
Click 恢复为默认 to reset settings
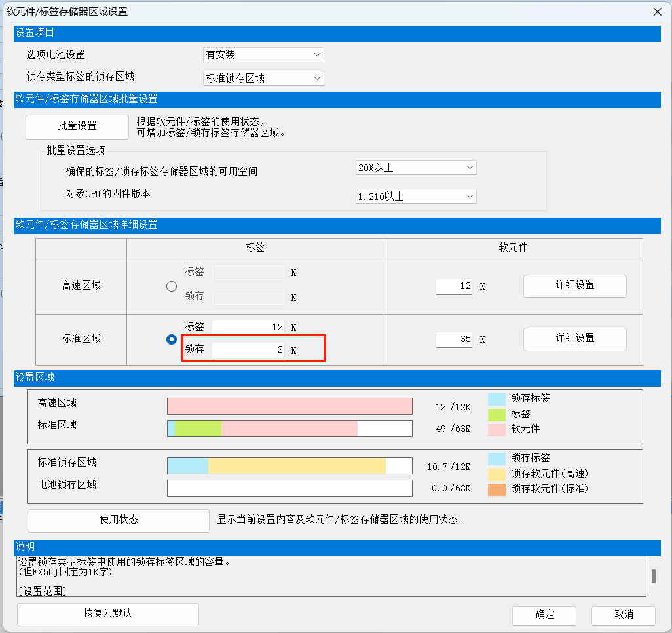(108, 614)
